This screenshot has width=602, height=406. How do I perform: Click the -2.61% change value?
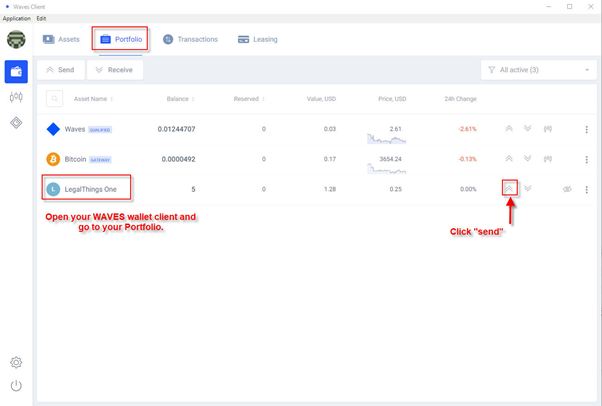[467, 129]
